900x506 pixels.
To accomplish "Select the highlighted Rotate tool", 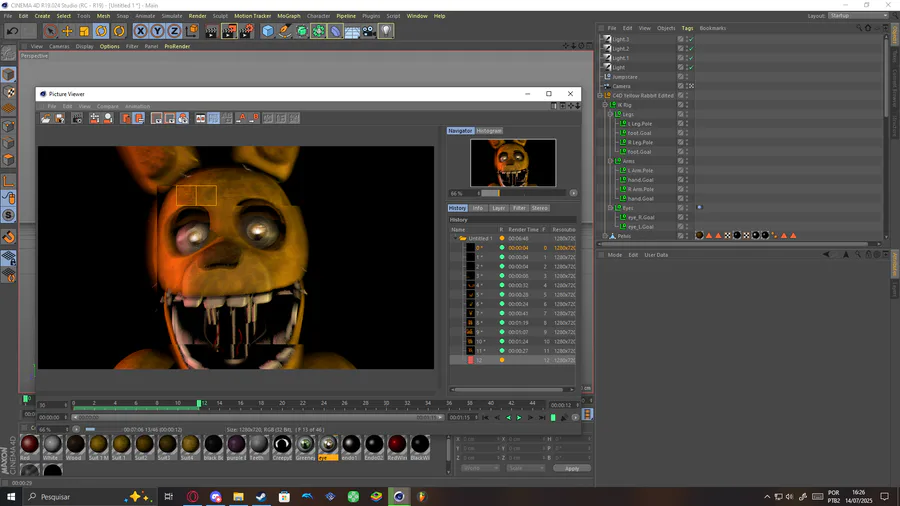I will click(x=102, y=31).
